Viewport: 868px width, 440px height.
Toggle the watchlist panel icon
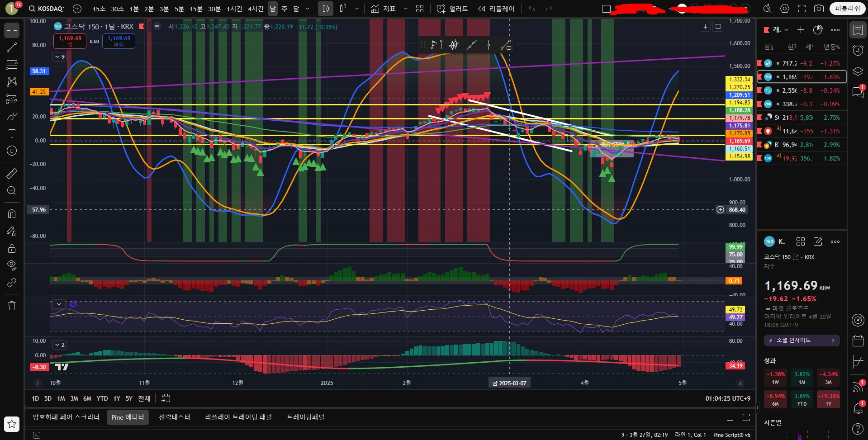click(x=858, y=30)
